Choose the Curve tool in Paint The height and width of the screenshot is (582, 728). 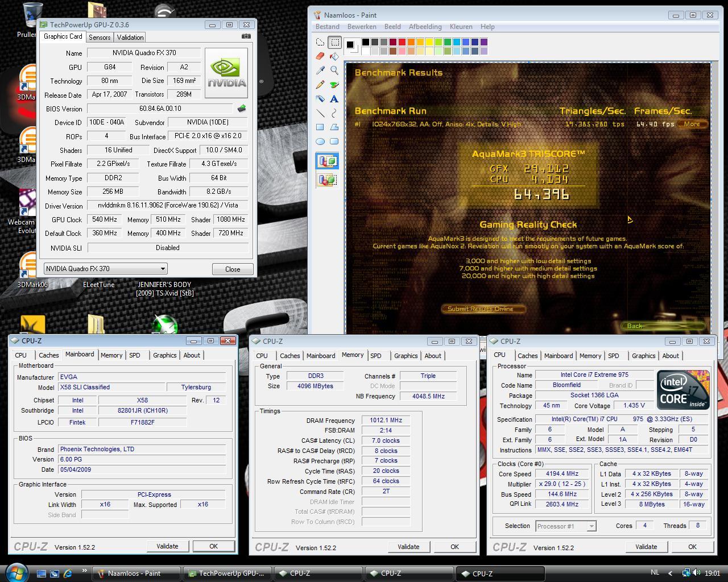click(334, 113)
